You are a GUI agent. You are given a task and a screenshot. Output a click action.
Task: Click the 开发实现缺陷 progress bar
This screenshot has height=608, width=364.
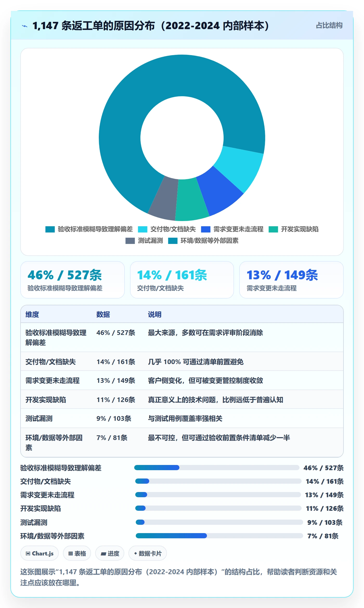218,508
